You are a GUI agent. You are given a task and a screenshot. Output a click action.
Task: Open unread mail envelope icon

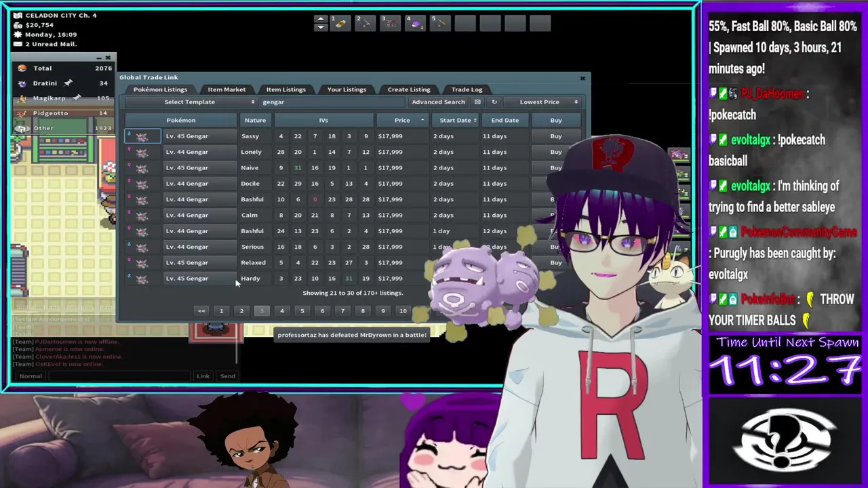[19, 44]
